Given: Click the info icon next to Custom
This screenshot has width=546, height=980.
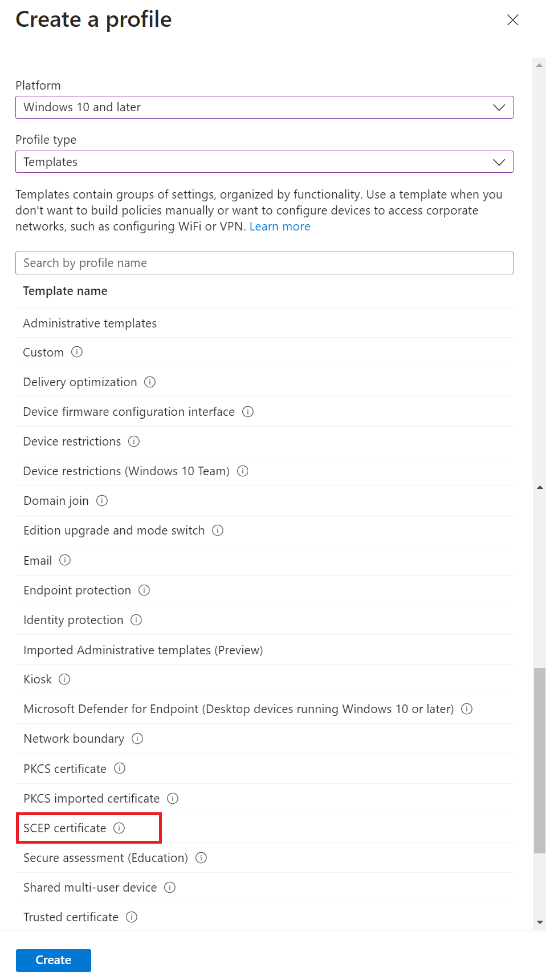Looking at the screenshot, I should click(77, 352).
